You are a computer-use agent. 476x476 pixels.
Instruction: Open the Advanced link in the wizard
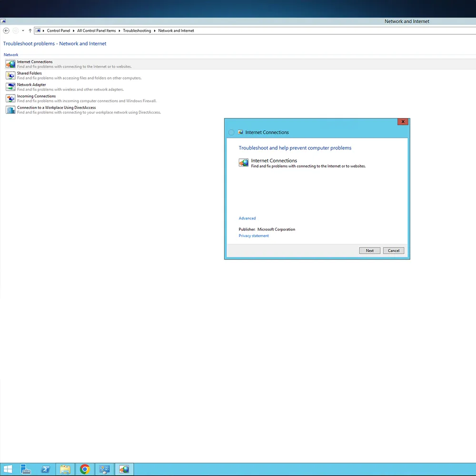pyautogui.click(x=247, y=218)
